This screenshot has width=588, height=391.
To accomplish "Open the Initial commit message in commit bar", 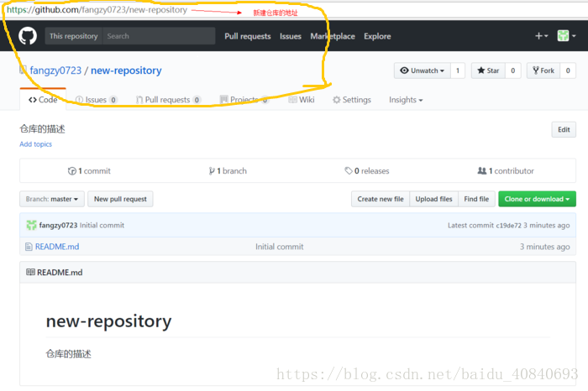I will click(x=102, y=225).
